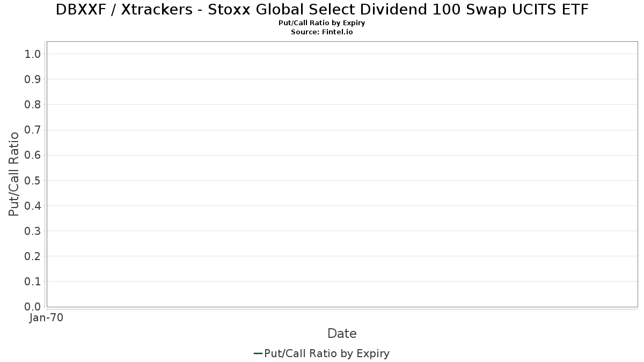Image resolution: width=644 pixels, height=362 pixels.
Task: Click the "Source: Fintel.io" text
Action: (x=322, y=32)
